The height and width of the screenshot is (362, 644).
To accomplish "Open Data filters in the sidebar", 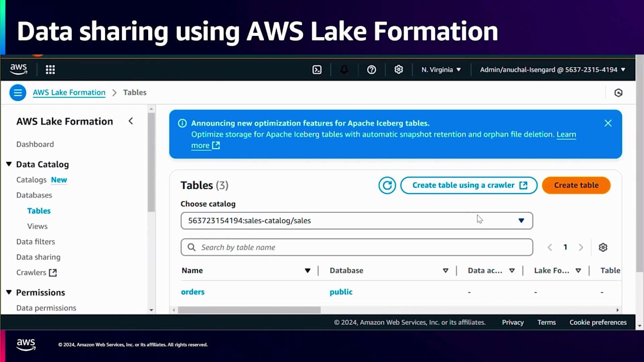I will (35, 242).
